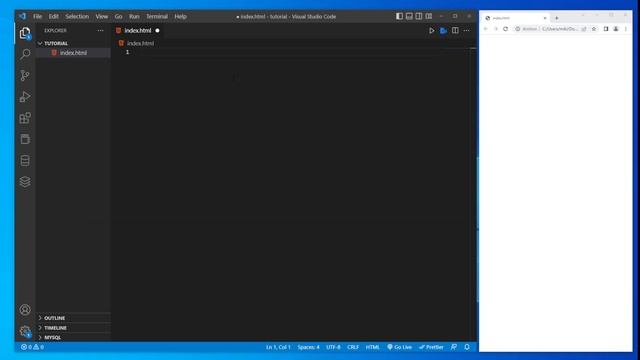Open browser profile avatar
The image size is (640, 360).
point(616,29)
